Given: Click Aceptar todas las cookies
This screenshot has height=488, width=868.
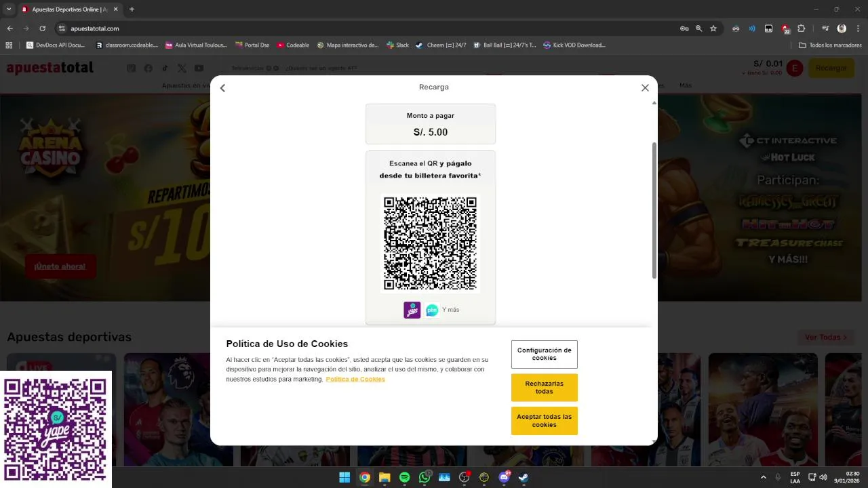Looking at the screenshot, I should point(545,421).
